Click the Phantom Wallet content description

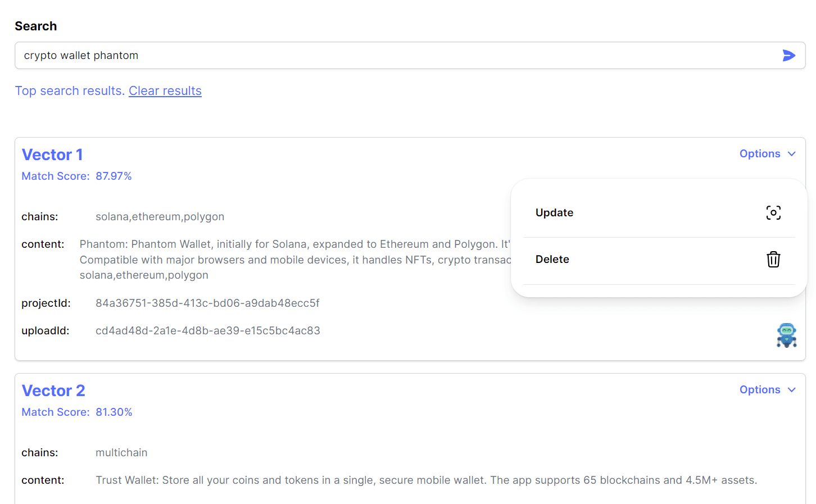pos(295,260)
